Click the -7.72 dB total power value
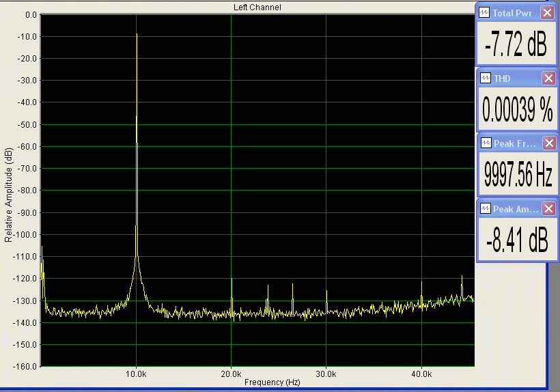This screenshot has height=392, width=560. [x=516, y=44]
